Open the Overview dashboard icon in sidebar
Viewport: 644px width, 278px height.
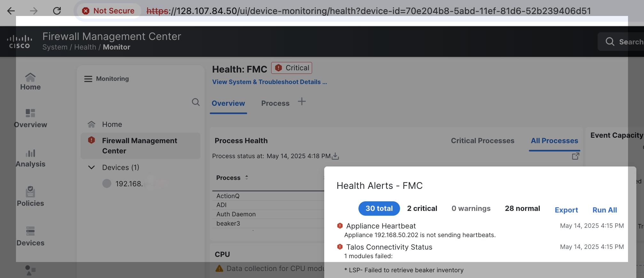30,113
